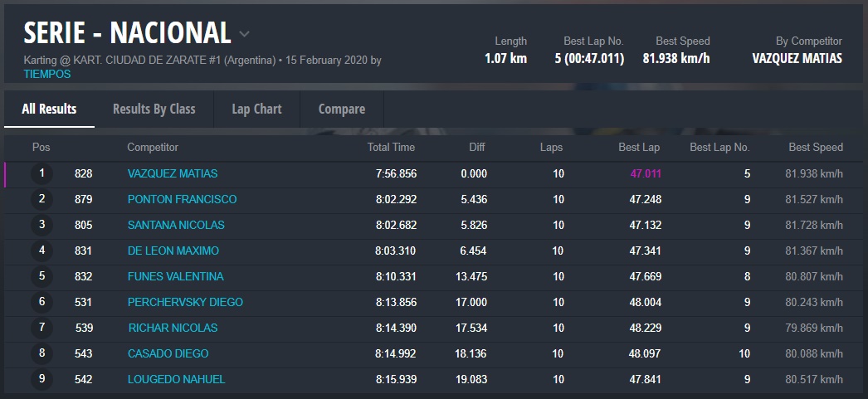The image size is (868, 399).
Task: View DE LEON MAXIMO's results
Action: pyautogui.click(x=173, y=251)
